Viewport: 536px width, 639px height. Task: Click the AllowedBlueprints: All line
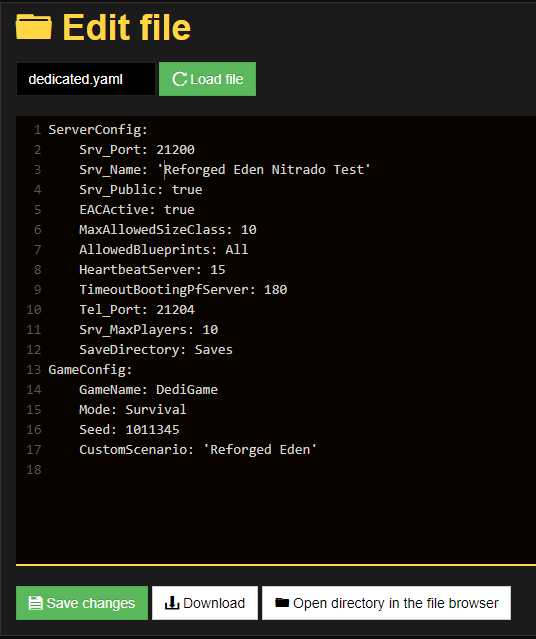tap(163, 249)
